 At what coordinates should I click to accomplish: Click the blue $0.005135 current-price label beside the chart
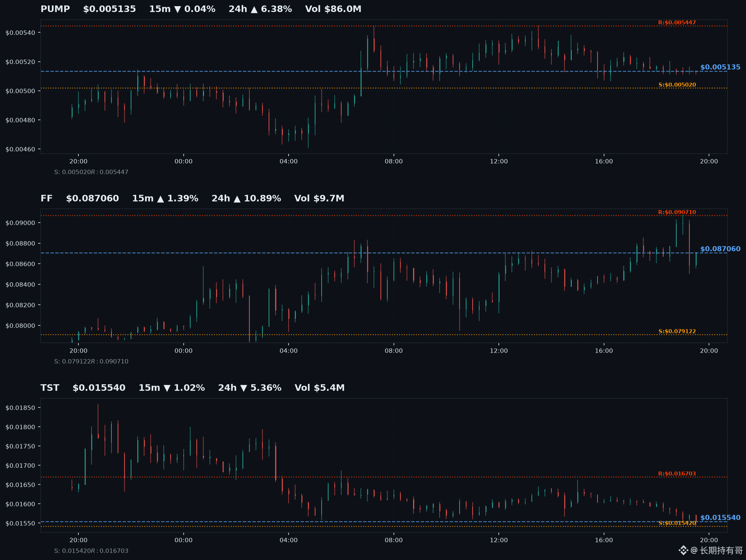click(x=720, y=67)
